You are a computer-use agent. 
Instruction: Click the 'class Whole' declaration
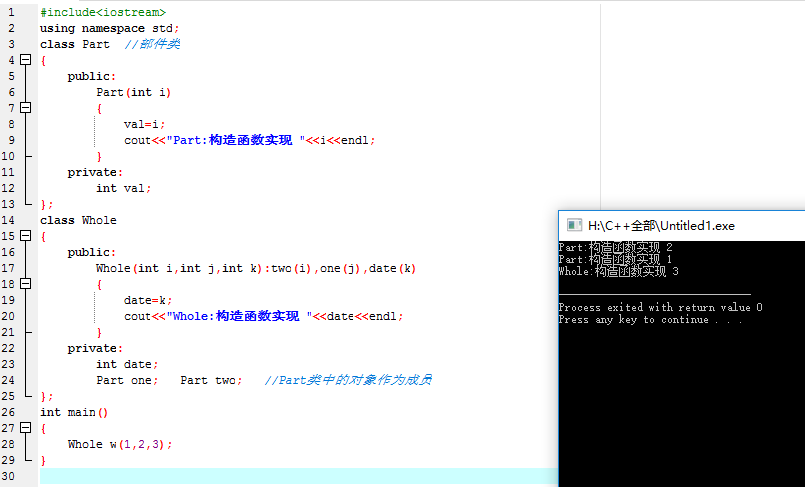79,220
